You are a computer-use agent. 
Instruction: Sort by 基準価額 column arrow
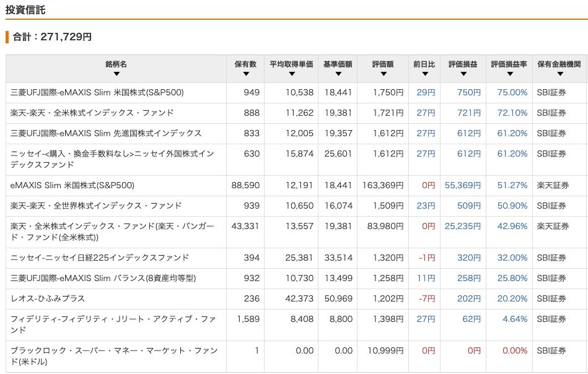point(338,74)
